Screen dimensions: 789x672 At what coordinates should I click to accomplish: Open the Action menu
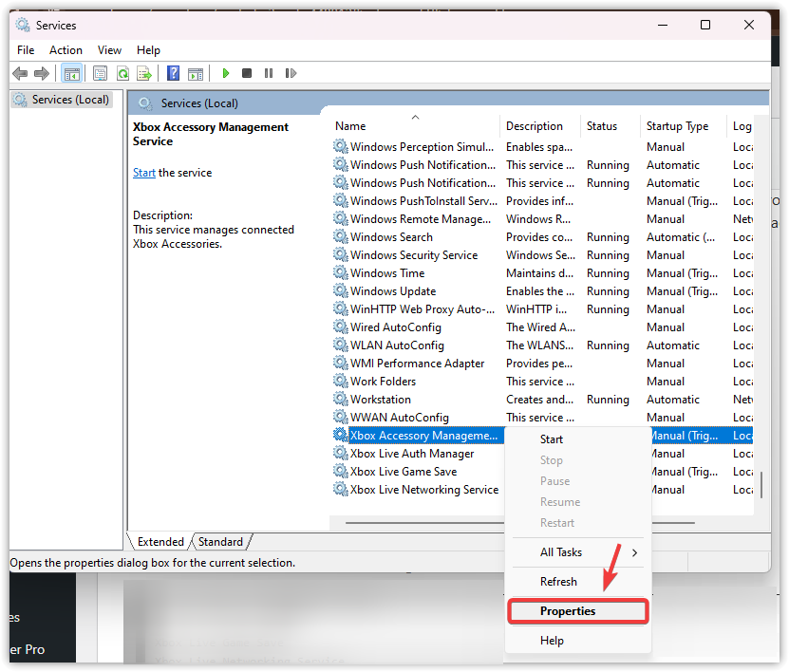[66, 49]
